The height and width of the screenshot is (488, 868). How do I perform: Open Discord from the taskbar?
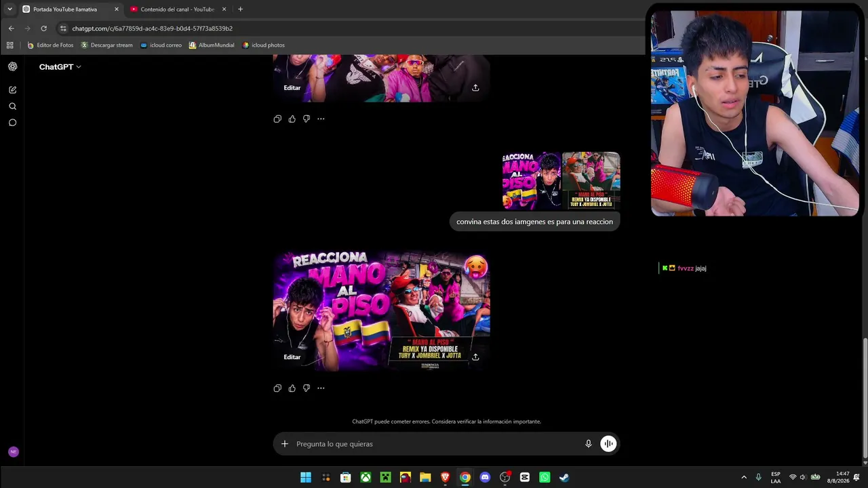click(x=485, y=477)
